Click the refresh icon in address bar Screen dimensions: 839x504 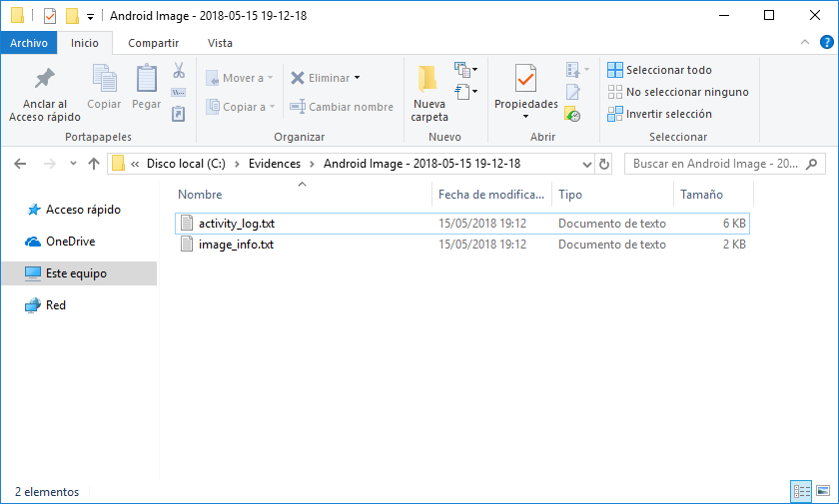(x=603, y=164)
